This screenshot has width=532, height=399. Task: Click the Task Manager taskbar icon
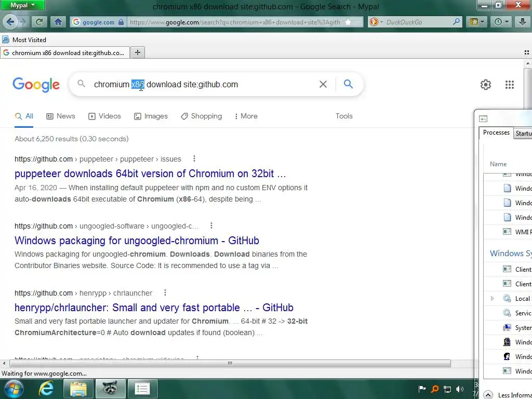[142, 389]
